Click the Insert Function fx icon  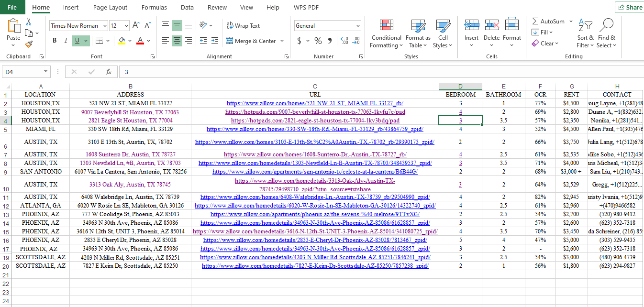[x=109, y=72]
